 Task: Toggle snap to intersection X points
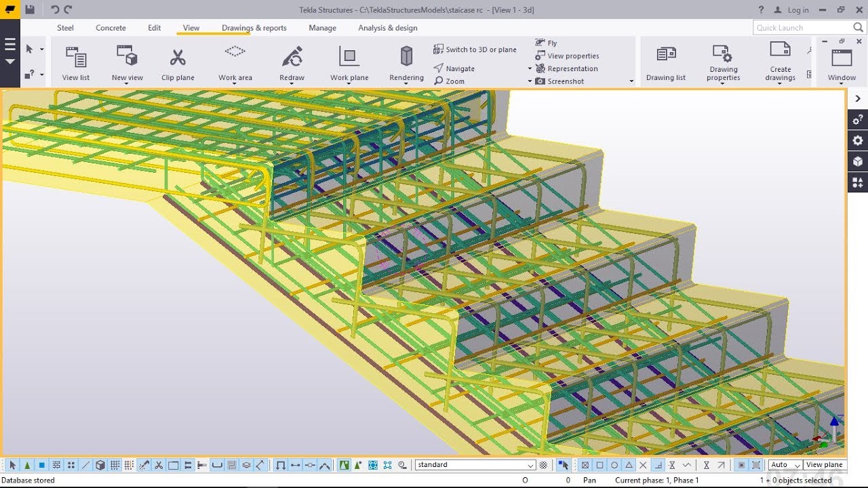tap(644, 465)
